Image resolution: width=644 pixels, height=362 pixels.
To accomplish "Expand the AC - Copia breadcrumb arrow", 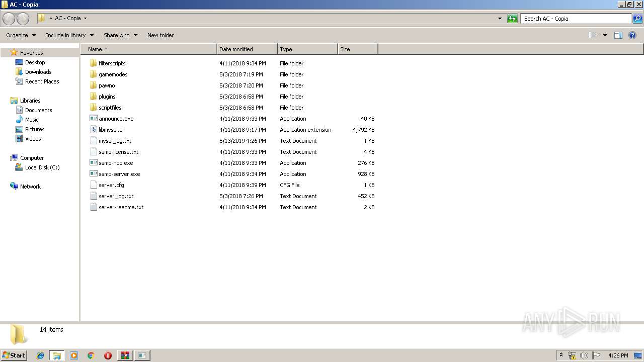I will click(85, 19).
